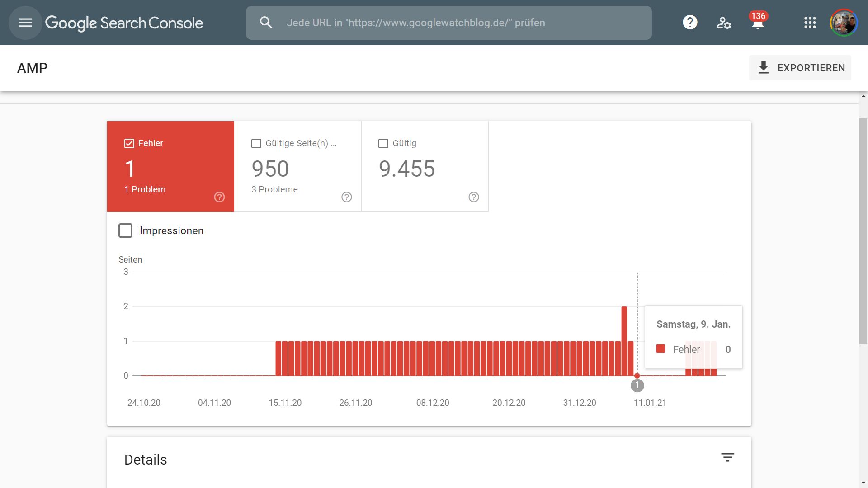Click the help question mark icon
Image resolution: width=868 pixels, height=488 pixels.
(690, 23)
